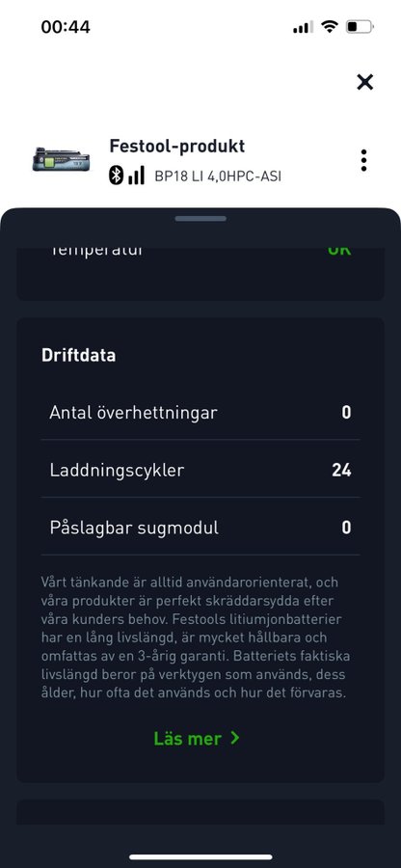Select the Påslagbar sugmodul row
This screenshot has height=868, width=401.
tap(200, 528)
